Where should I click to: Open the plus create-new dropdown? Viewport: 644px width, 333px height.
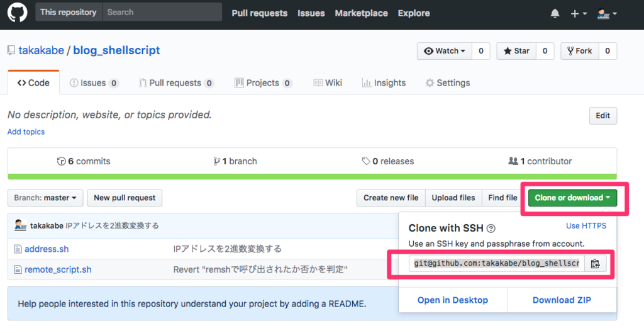pos(579,14)
